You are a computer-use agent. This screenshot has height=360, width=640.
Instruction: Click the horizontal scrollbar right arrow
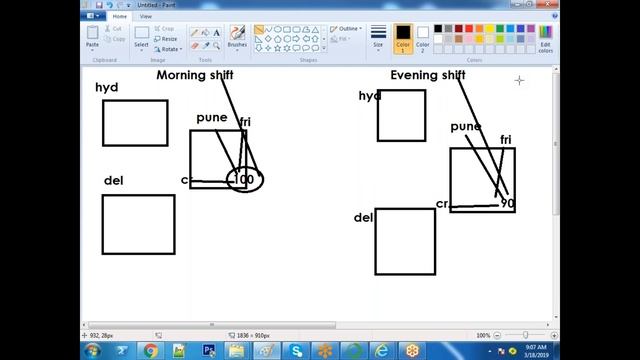[548, 325]
